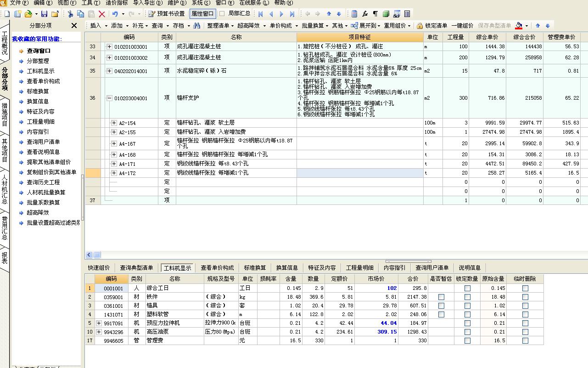This screenshot has width=588, height=368.
Task: Expand quota row A4-171
Action: tap(114, 164)
